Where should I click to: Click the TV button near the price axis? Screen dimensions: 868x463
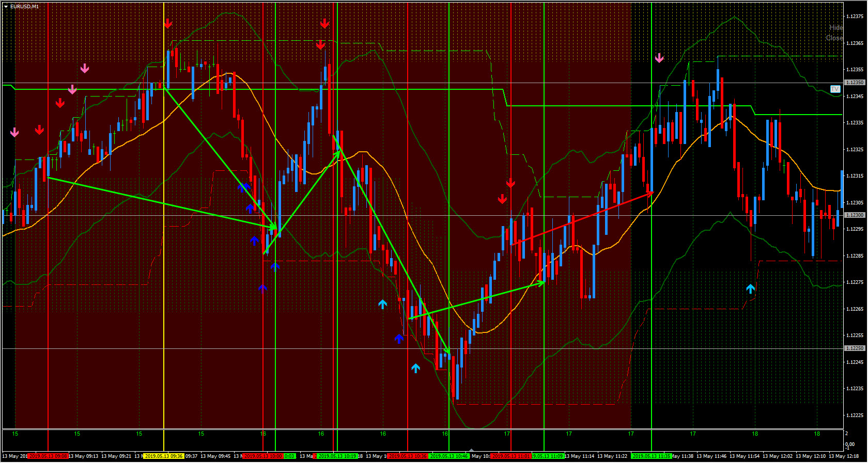[x=835, y=89]
